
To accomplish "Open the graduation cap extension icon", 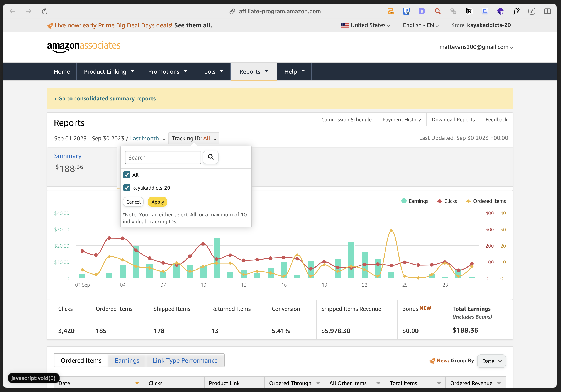I will 500,11.
